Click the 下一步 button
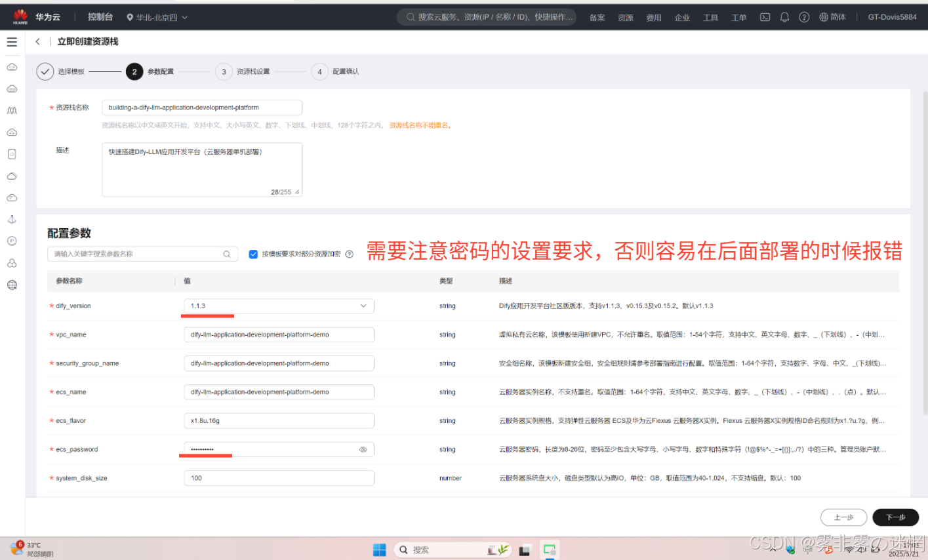This screenshot has width=928, height=560. tap(896, 517)
